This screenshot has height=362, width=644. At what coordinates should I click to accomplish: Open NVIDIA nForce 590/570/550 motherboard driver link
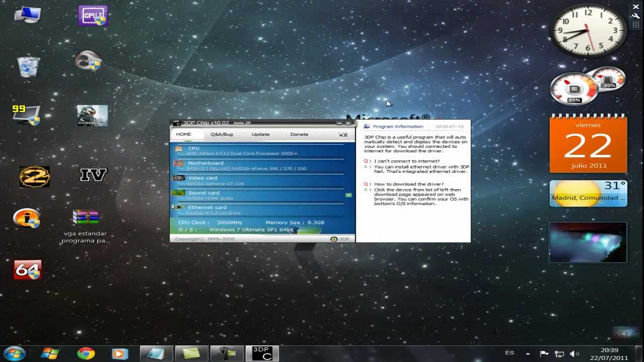click(246, 169)
